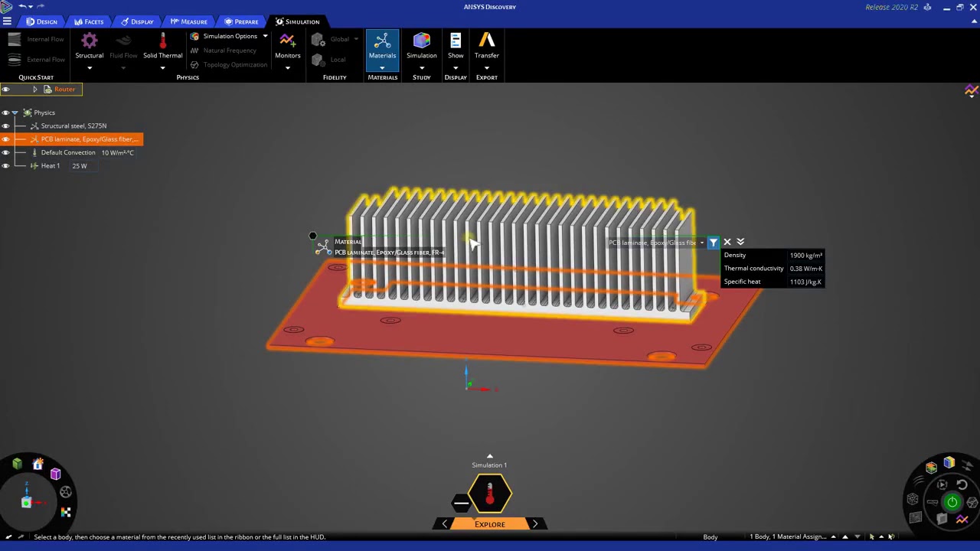
Task: Click the thermometer hexagon stage icon
Action: [489, 494]
